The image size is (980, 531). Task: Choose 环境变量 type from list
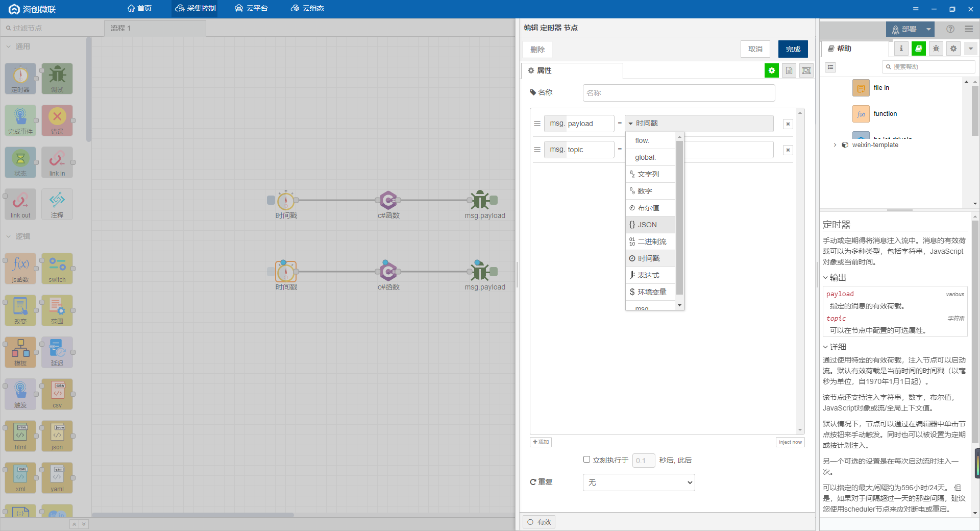click(x=651, y=292)
